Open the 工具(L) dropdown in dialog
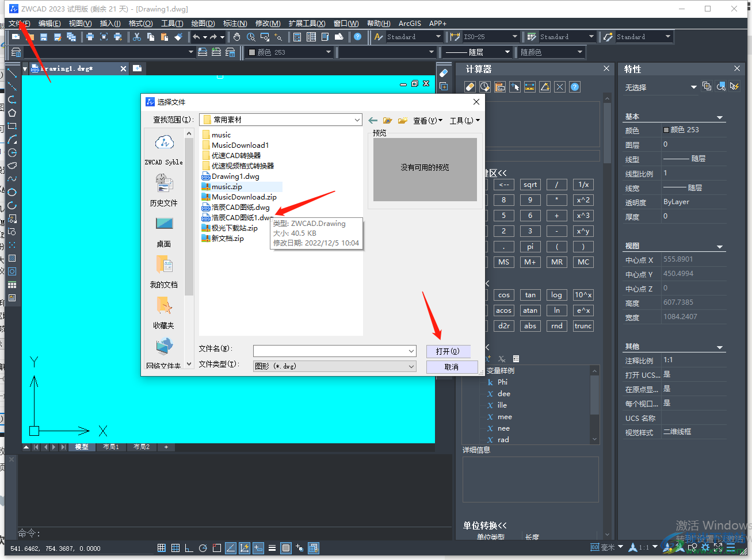752x560 pixels. [464, 121]
